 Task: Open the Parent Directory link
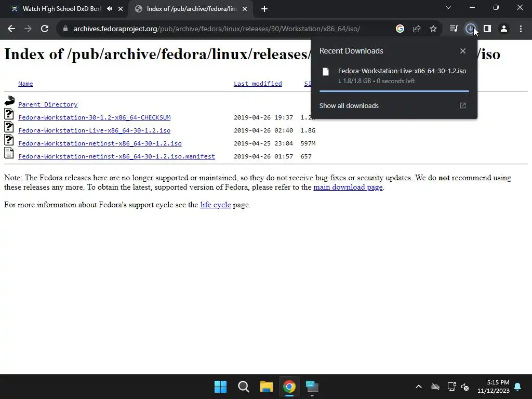tap(48, 104)
